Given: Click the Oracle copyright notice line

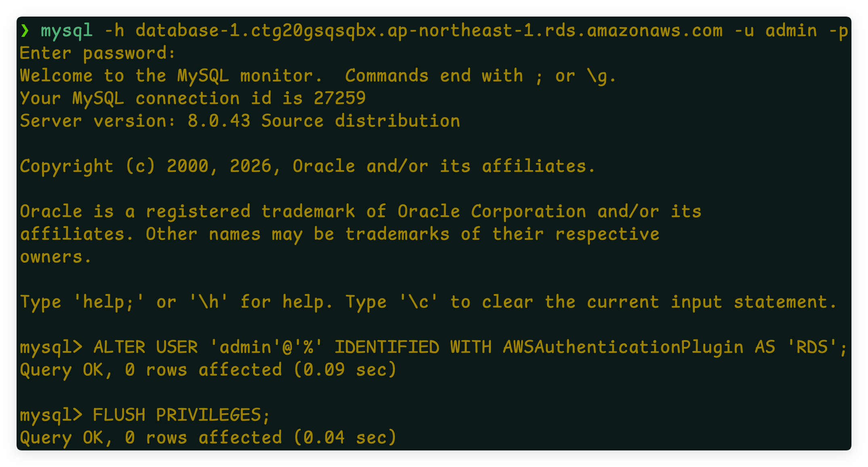Looking at the screenshot, I should pyautogui.click(x=308, y=166).
